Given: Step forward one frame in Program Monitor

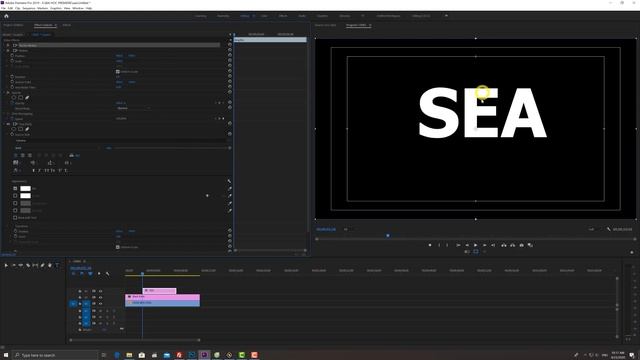Looking at the screenshot, I should click(484, 245).
